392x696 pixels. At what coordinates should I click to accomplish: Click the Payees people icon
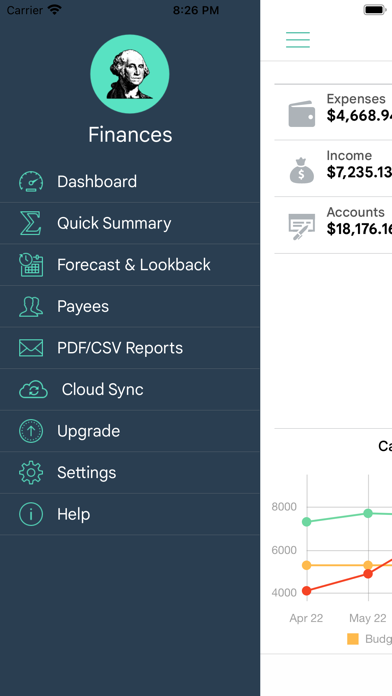(31, 306)
